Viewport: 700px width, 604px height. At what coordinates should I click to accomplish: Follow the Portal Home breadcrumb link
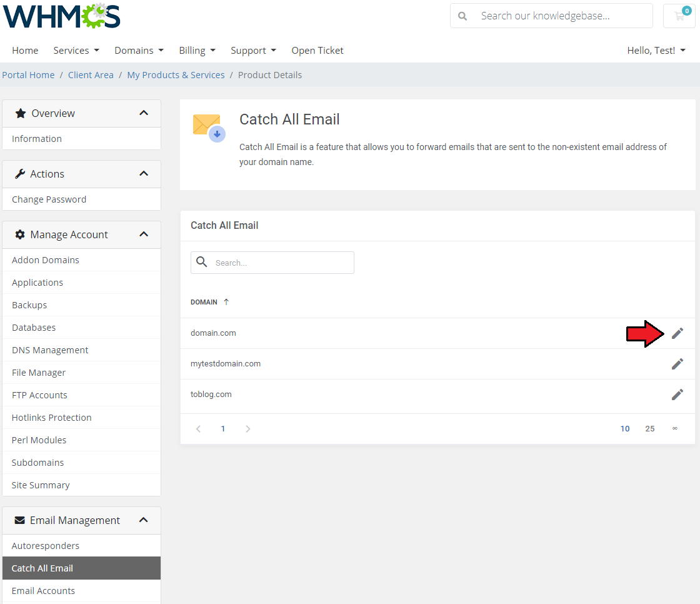click(x=29, y=75)
